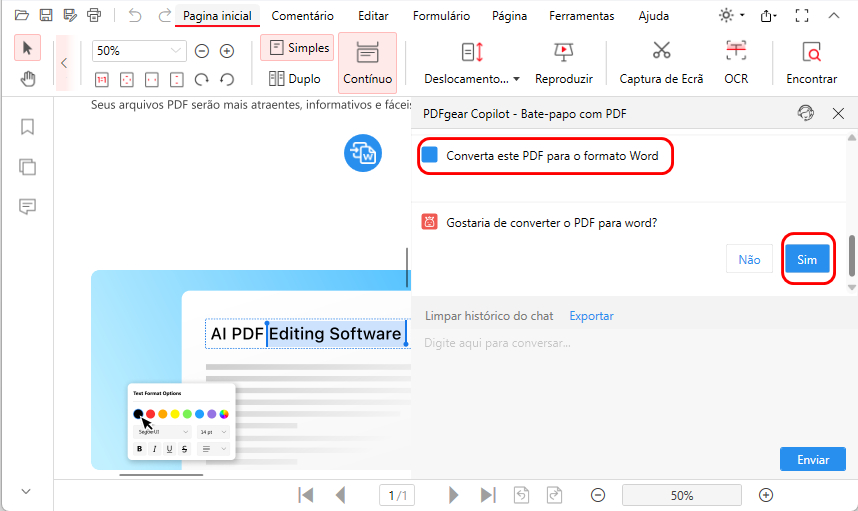Go to the next page

pyautogui.click(x=453, y=495)
